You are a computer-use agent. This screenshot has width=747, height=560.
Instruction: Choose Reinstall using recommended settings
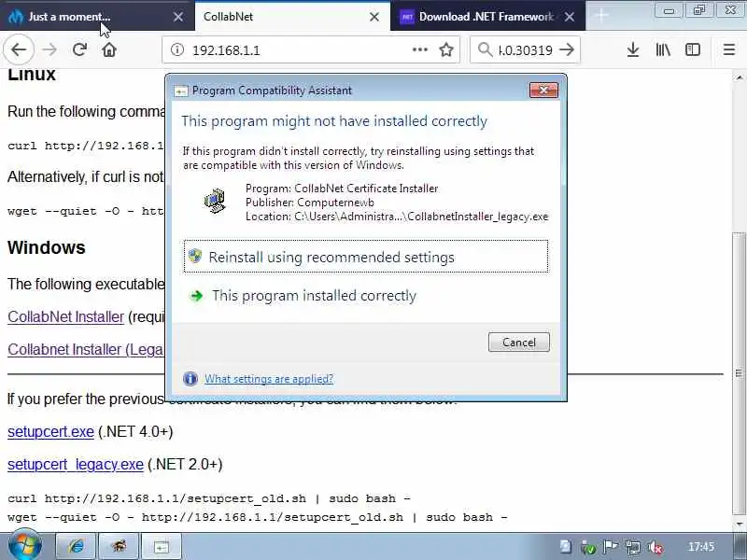click(366, 257)
